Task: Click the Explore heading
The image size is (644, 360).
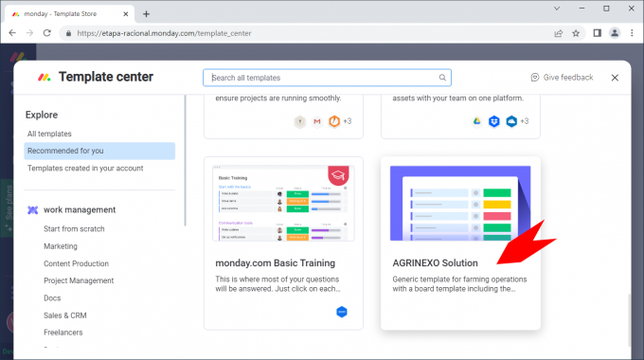Action: (42, 115)
